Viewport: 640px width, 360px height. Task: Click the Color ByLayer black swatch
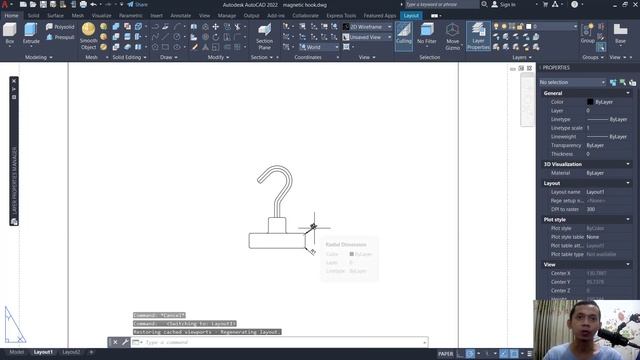pyautogui.click(x=590, y=102)
